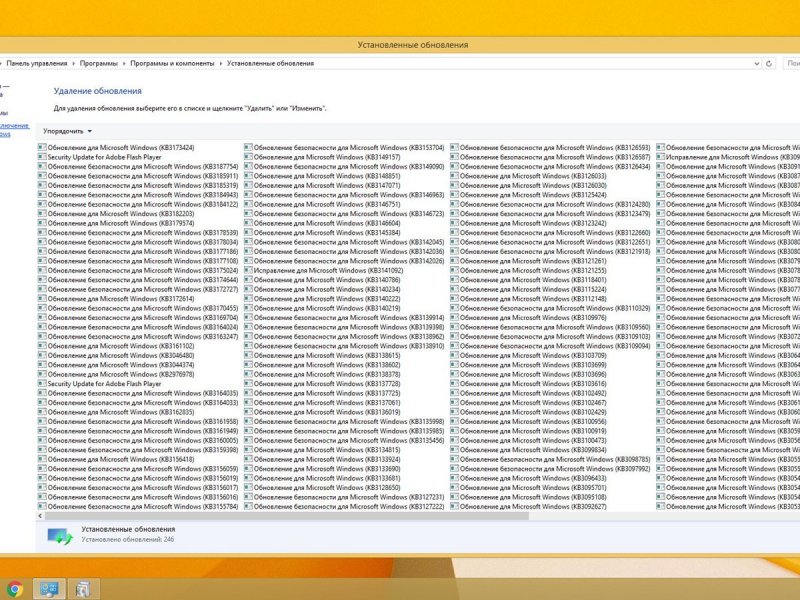The image size is (800, 600).
Task: Select the icon of update KB3182203
Action: [42, 214]
